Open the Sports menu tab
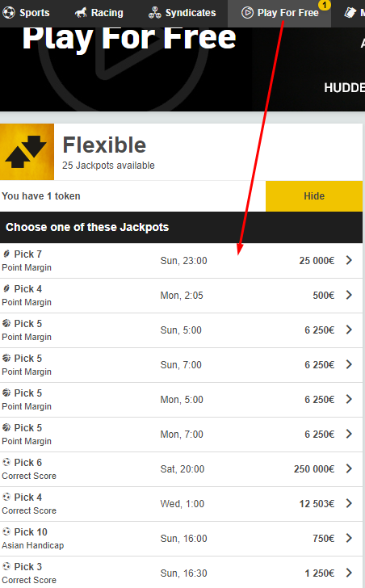The height and width of the screenshot is (588, 365). tap(26, 13)
